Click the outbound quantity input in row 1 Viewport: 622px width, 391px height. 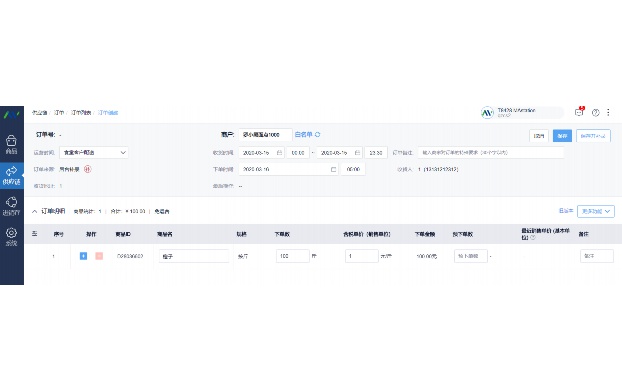pos(470,256)
